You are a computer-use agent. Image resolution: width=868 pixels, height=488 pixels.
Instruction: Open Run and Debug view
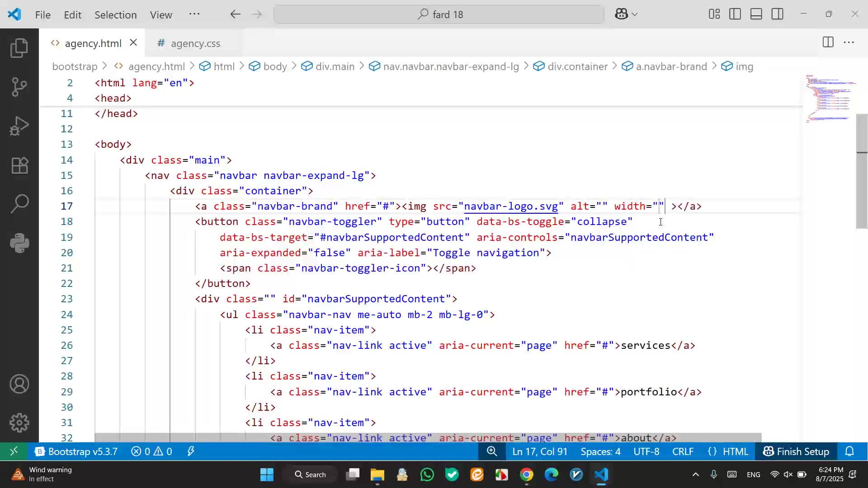[19, 126]
